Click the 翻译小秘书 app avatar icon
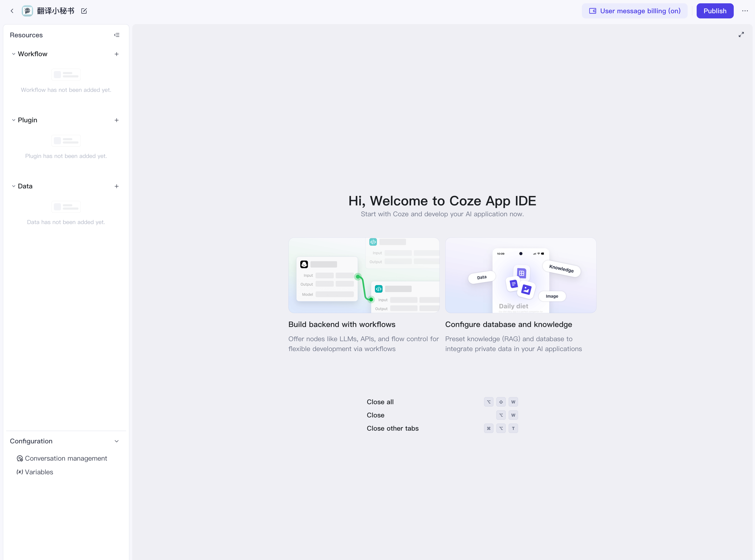This screenshot has height=560, width=755. 27,11
